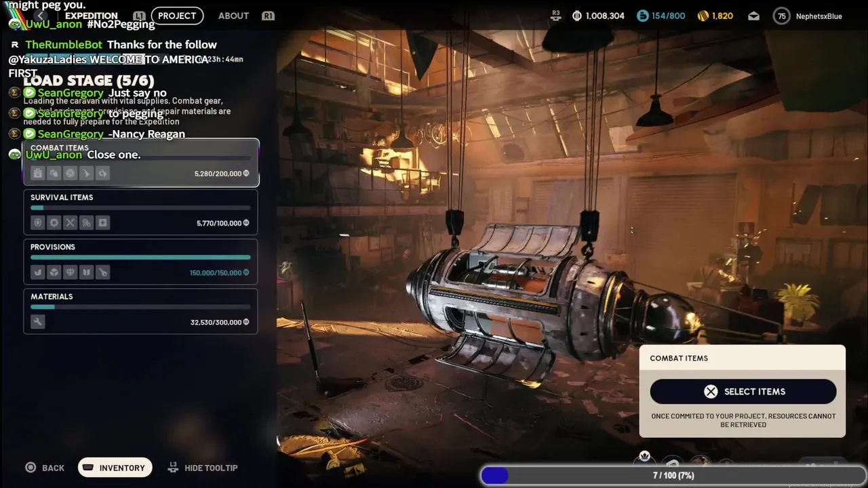The width and height of the screenshot is (868, 488).
Task: Select the Provisions category panel
Action: (141, 262)
